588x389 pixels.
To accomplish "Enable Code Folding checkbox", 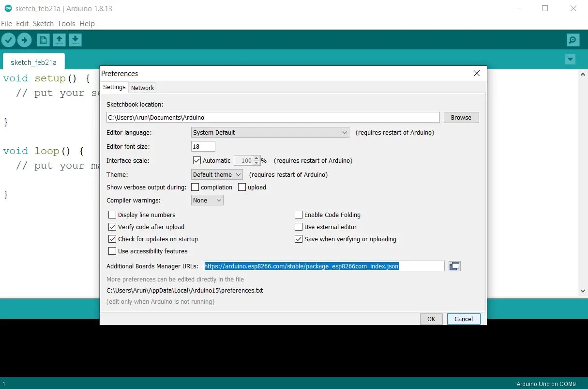I will point(299,215).
